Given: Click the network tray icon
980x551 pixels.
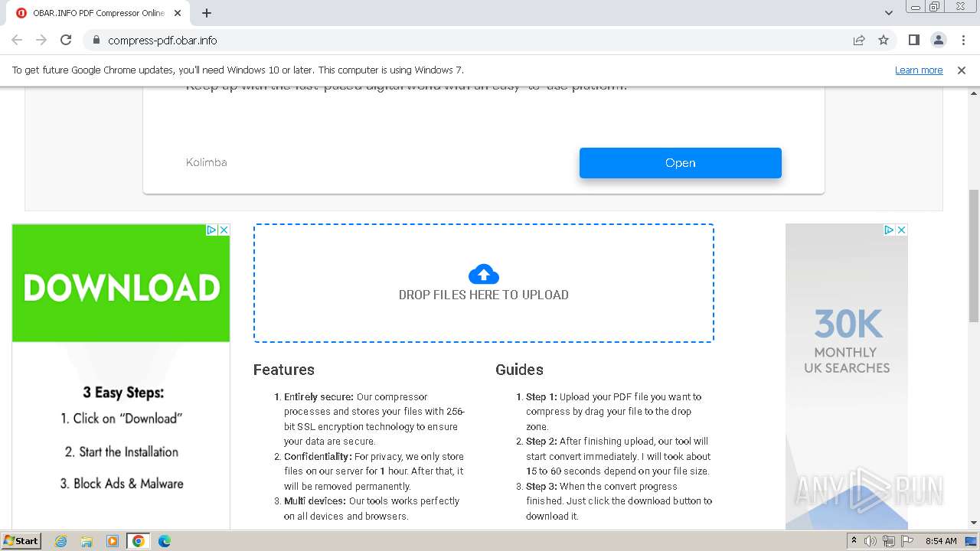Looking at the screenshot, I should click(x=889, y=541).
